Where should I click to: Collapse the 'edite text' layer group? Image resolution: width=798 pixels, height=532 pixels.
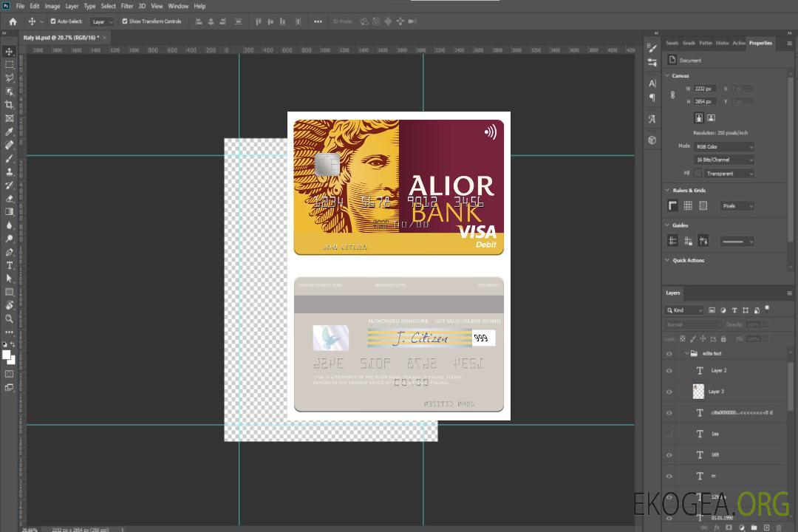coord(686,353)
